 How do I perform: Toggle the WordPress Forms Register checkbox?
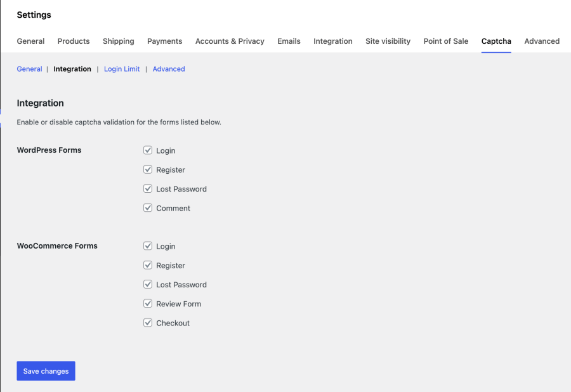[147, 169]
